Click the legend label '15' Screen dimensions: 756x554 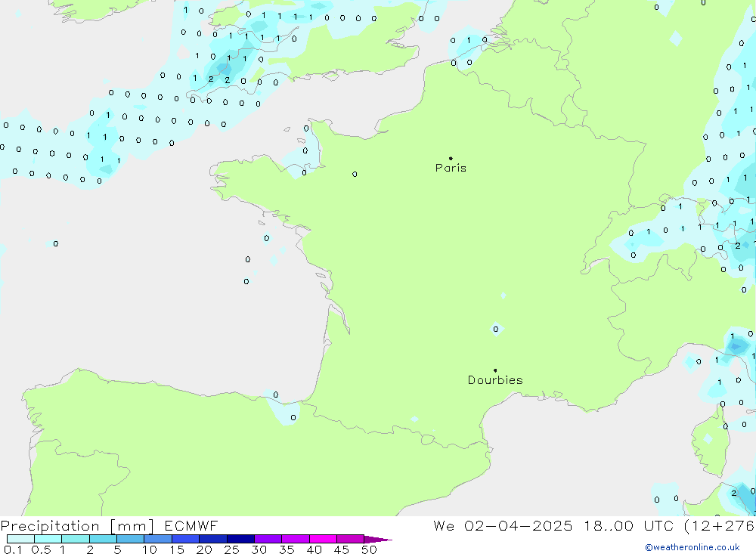coord(177,549)
